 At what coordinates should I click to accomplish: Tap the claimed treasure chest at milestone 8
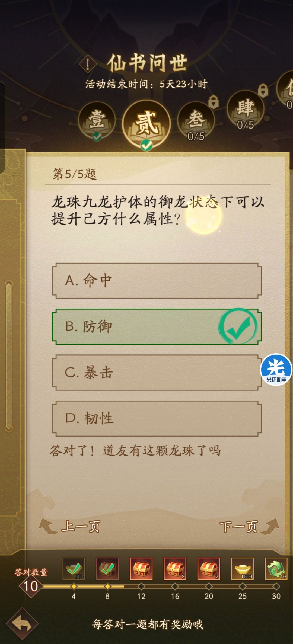pyautogui.click(x=107, y=569)
